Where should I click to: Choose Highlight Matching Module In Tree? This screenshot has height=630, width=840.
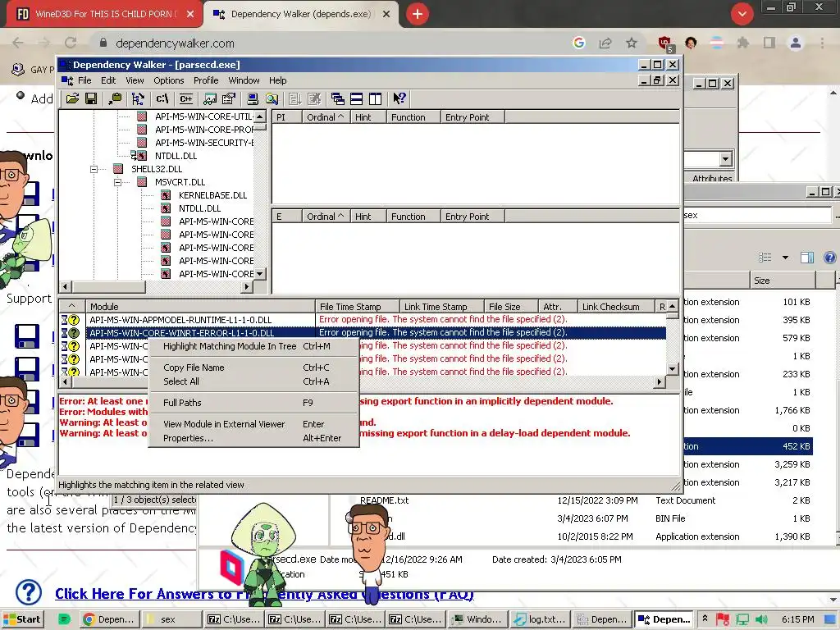point(253,346)
